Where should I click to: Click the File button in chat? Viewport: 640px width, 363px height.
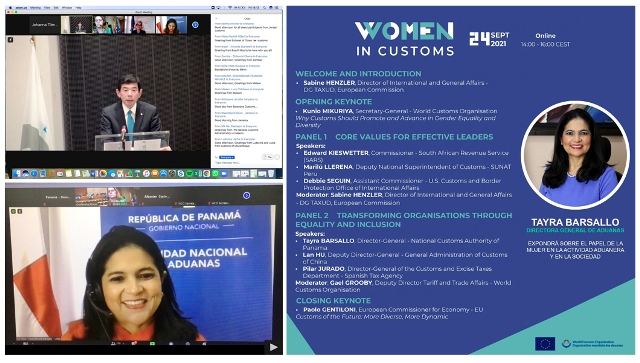click(268, 157)
